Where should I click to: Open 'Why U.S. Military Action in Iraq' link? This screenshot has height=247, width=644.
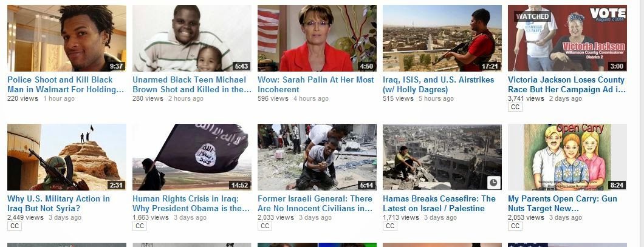(59, 203)
